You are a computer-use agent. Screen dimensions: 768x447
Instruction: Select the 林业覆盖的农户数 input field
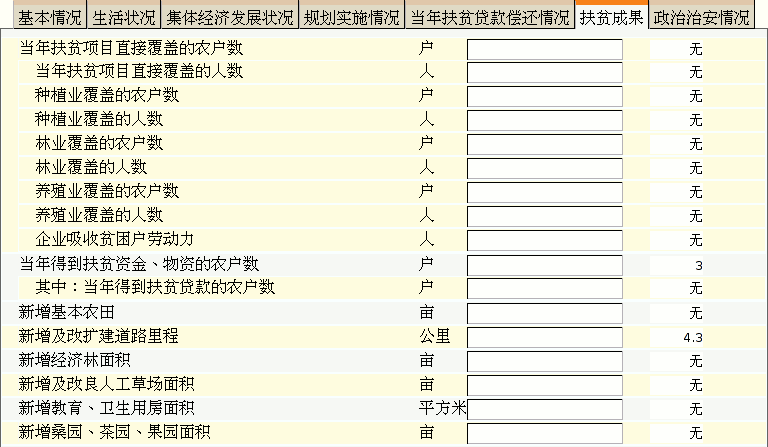coord(545,145)
